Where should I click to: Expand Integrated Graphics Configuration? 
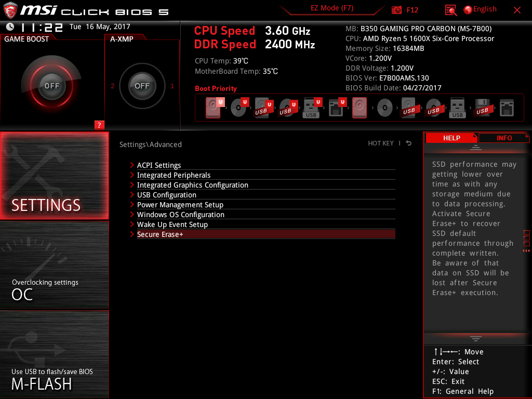(x=262, y=185)
